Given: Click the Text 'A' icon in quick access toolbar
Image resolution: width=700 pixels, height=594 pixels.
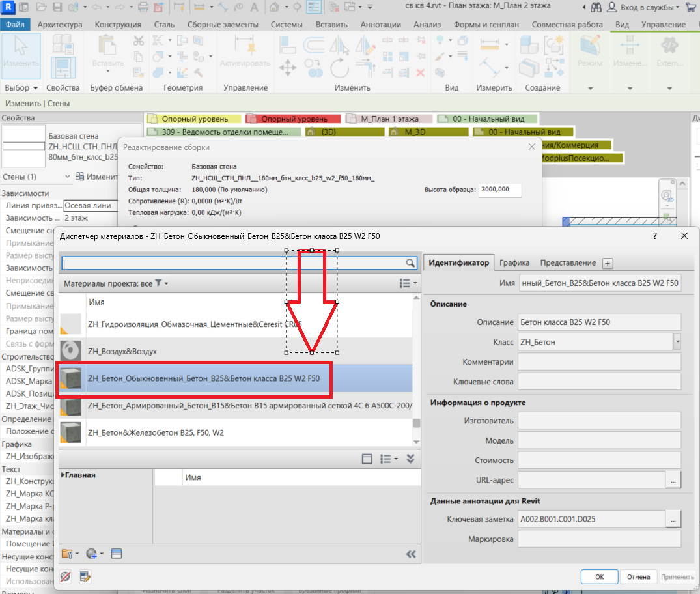Looking at the screenshot, I should pyautogui.click(x=254, y=7).
